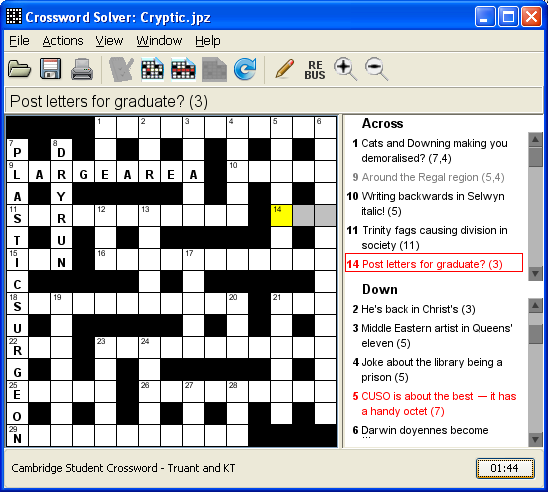Click the yellow highlighted square numbered 14
548x492 pixels.
point(281,216)
